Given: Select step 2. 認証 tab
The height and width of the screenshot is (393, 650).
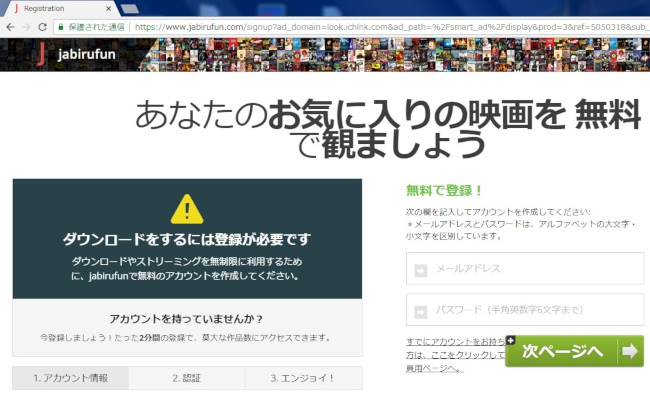Looking at the screenshot, I should tap(187, 378).
